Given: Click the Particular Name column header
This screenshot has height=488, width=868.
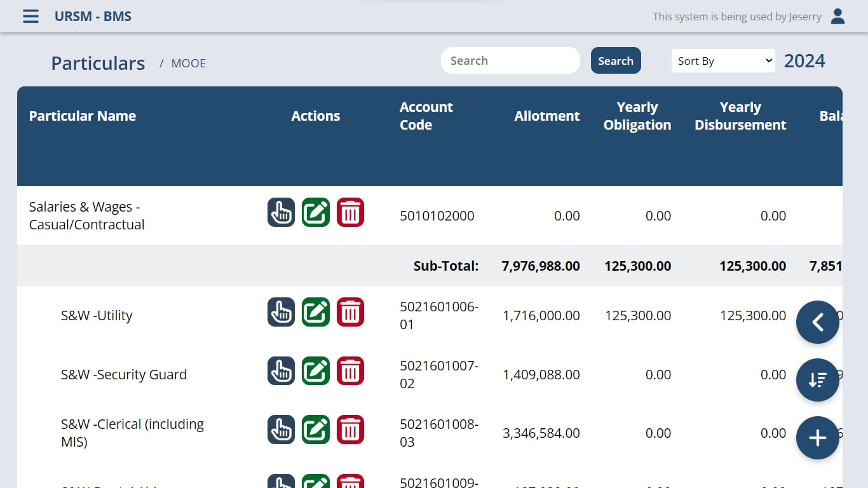Looking at the screenshot, I should tap(83, 116).
